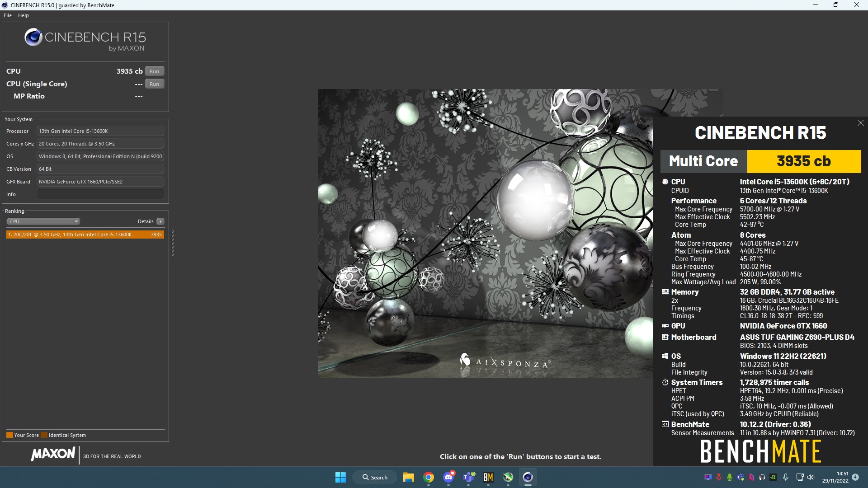Image resolution: width=868 pixels, height=488 pixels.
Task: Click the orange Your Score legend swatch
Action: pos(9,435)
